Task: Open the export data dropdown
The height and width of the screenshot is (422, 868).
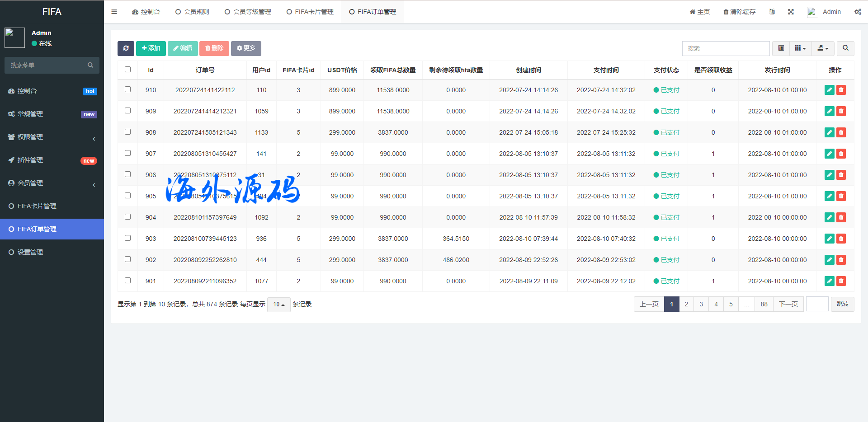Action: (823, 48)
